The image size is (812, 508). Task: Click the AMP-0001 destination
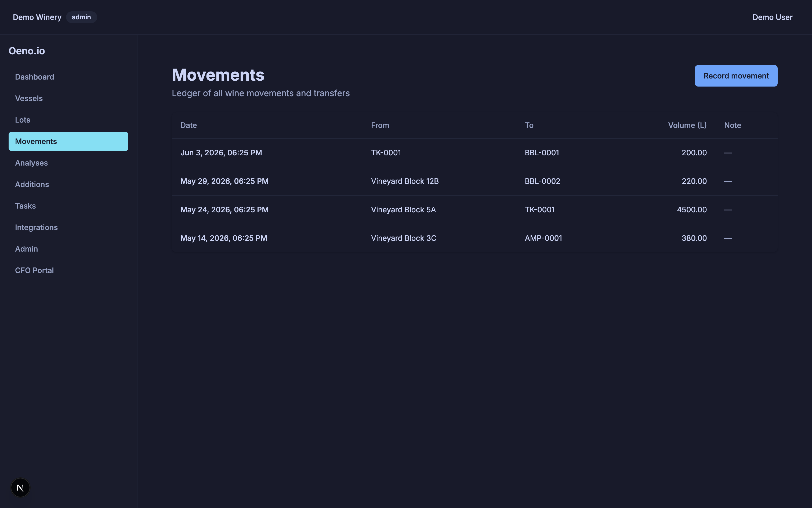click(543, 239)
